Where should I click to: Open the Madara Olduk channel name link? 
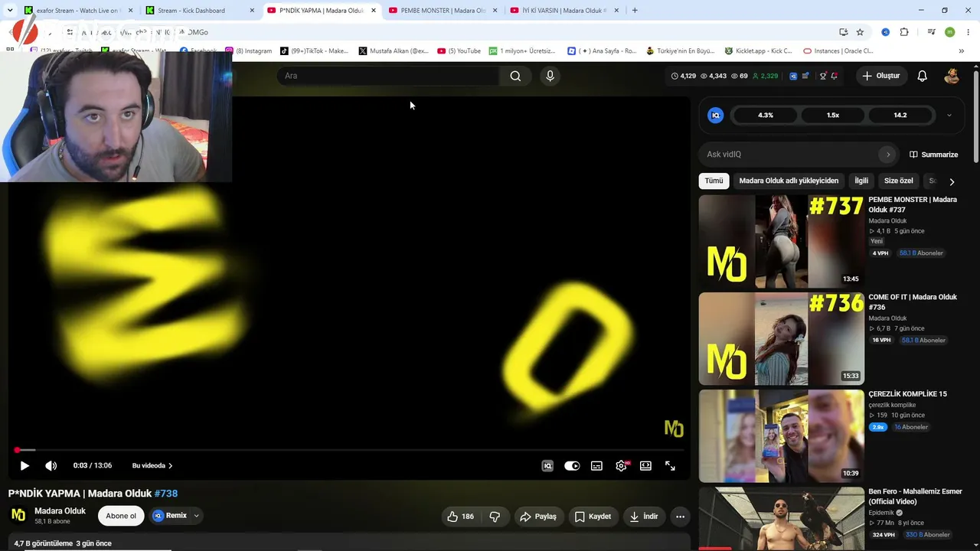click(x=60, y=511)
